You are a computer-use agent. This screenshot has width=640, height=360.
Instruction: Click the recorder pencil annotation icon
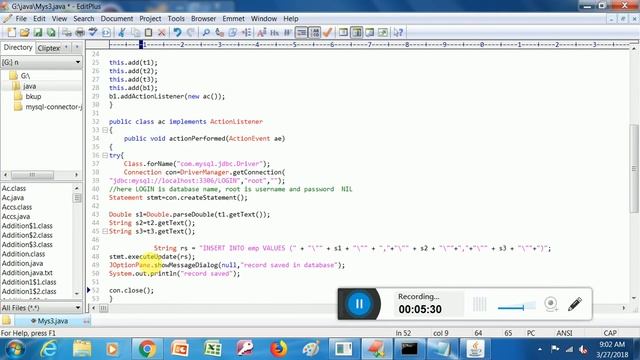point(575,304)
